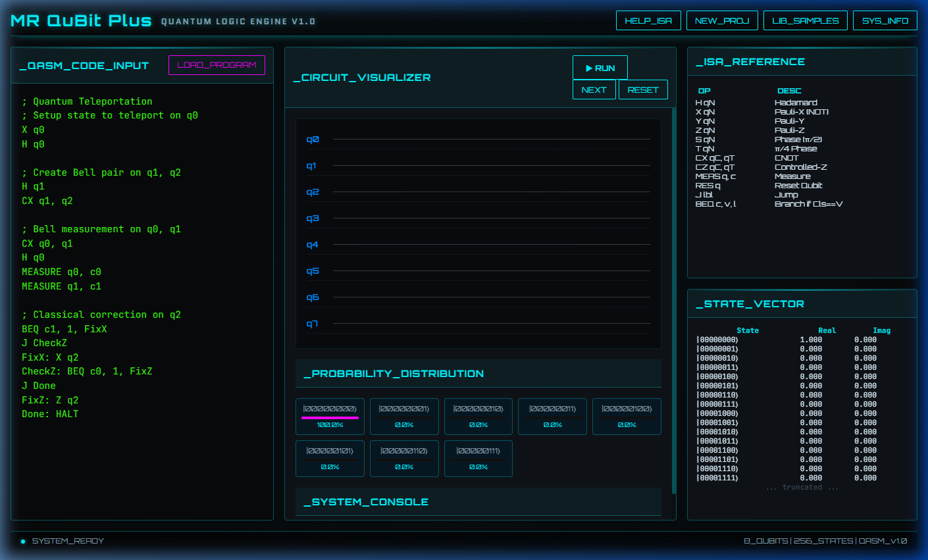
Task: Click the _SYSTEM_CONSOLE section header
Action: click(478, 502)
